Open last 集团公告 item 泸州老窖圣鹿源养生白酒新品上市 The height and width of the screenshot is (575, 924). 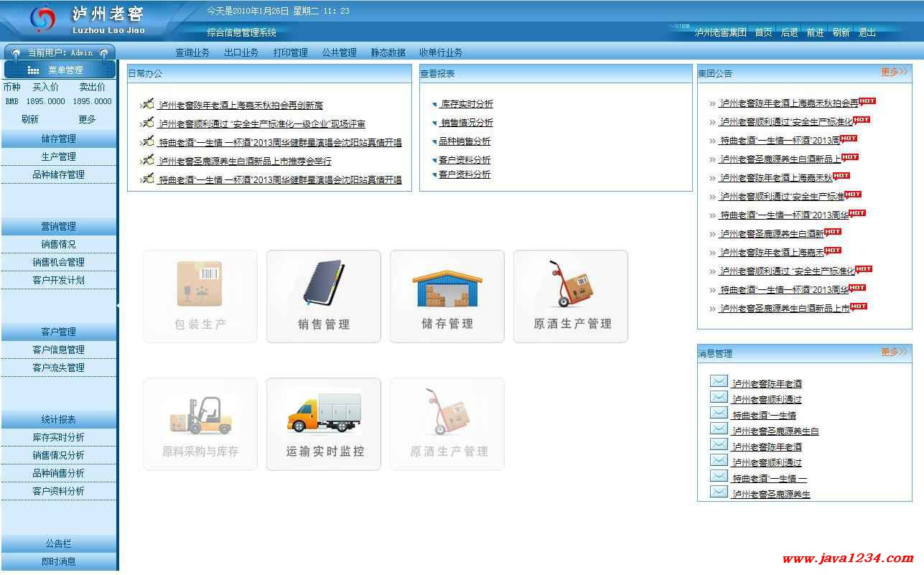pos(785,309)
